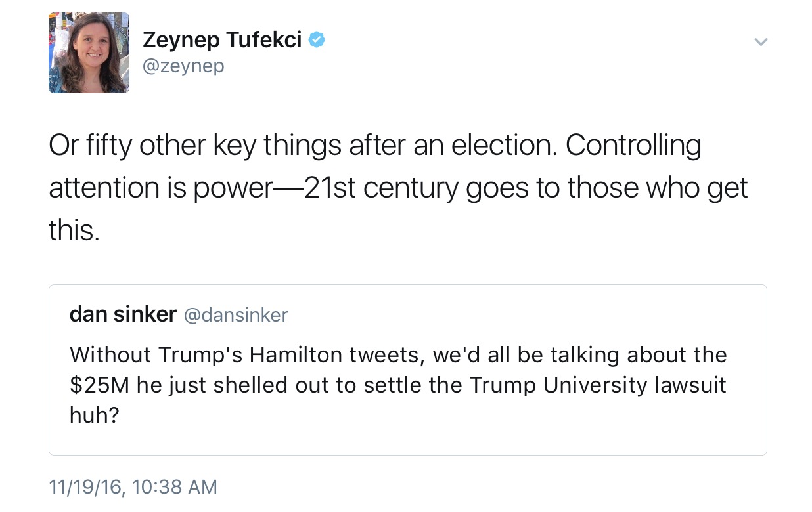Click "this." ending the main tweet

(74, 230)
